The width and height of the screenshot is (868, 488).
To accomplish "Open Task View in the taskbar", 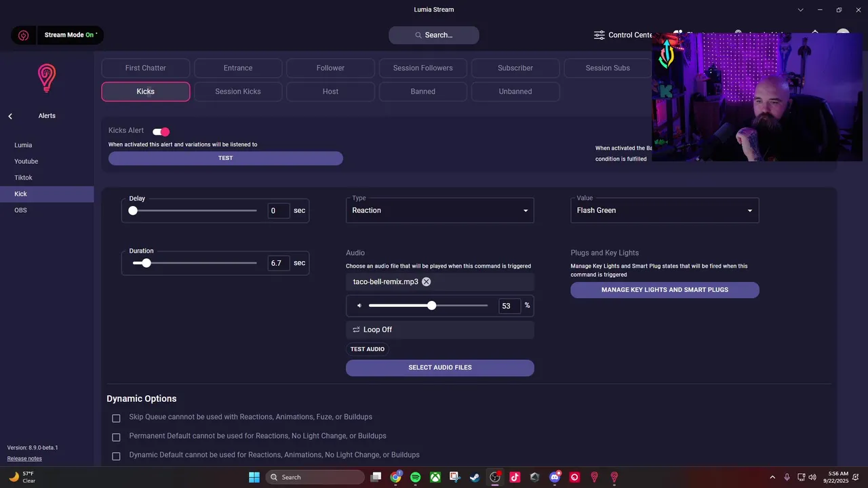I will click(376, 477).
